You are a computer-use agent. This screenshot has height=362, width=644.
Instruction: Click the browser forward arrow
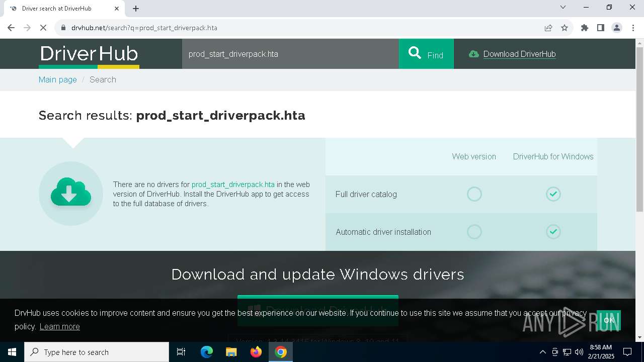pos(27,28)
